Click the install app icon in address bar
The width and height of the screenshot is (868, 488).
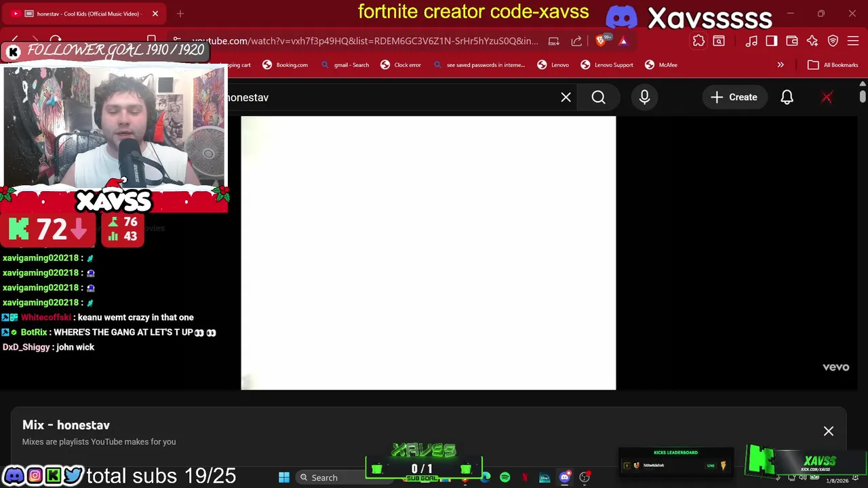click(554, 41)
